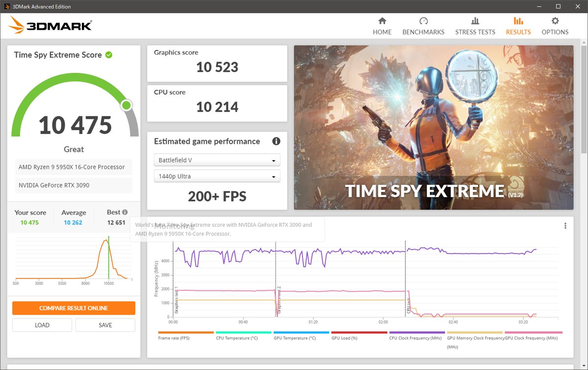Screen dimensions: 588x370
Task: Click the CPU test marker line
Action: click(x=405, y=279)
